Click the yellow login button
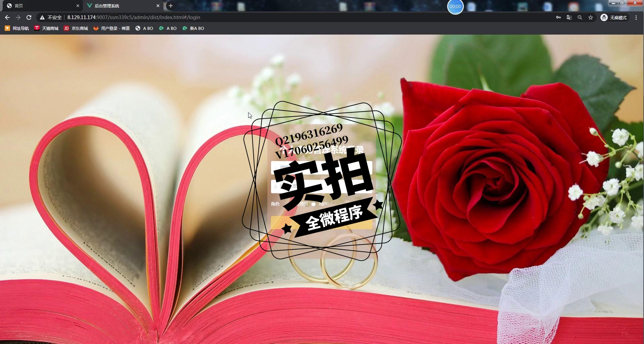Viewport: 644px width, 344px height. [x=322, y=223]
